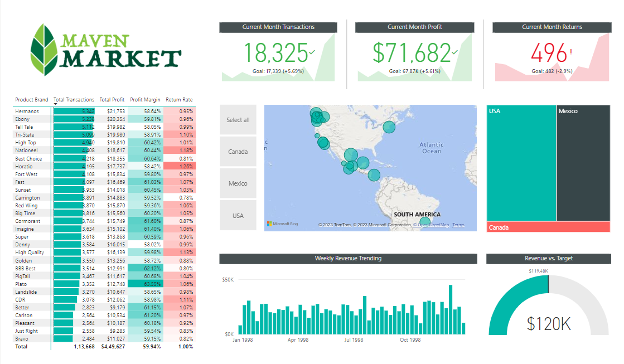Click the Return Rate column header
The width and height of the screenshot is (624, 364).
tap(179, 99)
